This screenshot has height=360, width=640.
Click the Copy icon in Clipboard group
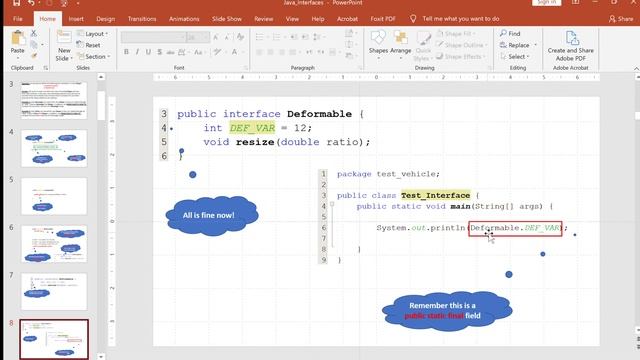[34, 44]
